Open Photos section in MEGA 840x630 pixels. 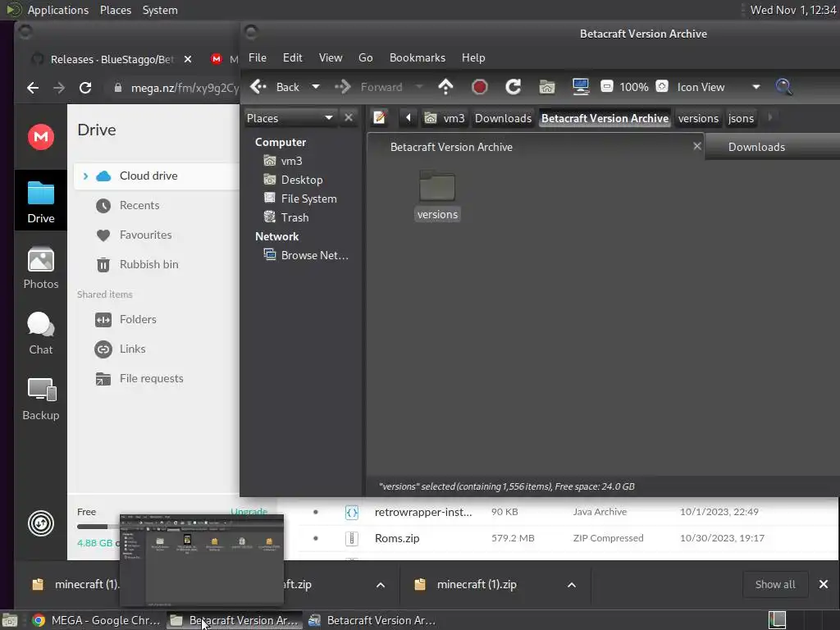coord(41,267)
